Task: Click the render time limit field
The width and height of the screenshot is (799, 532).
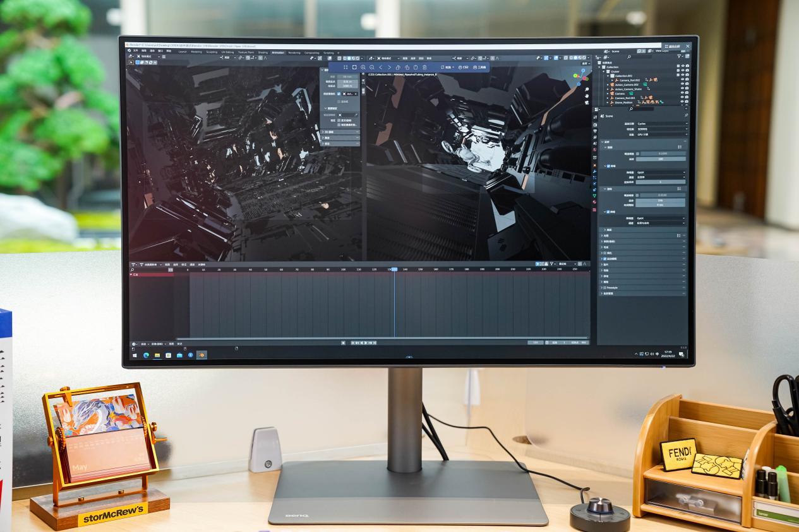Action: [660, 205]
